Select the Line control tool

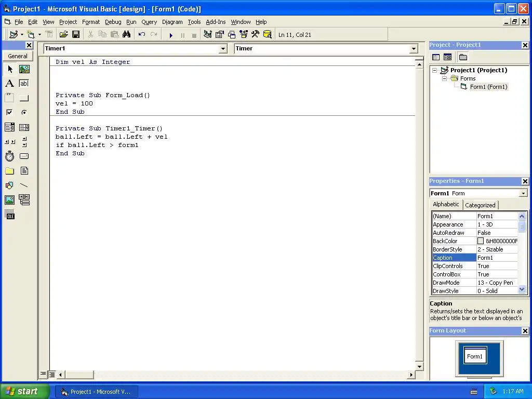24,185
